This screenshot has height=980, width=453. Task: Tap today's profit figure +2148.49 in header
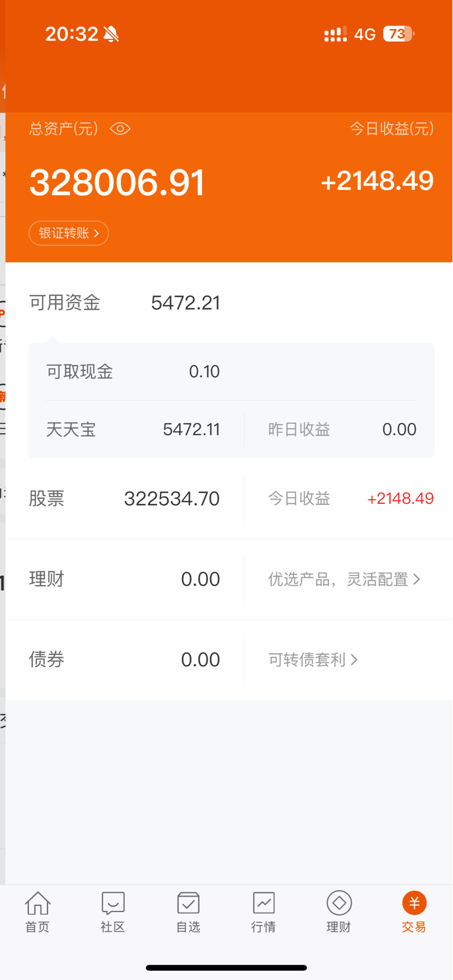point(377,181)
